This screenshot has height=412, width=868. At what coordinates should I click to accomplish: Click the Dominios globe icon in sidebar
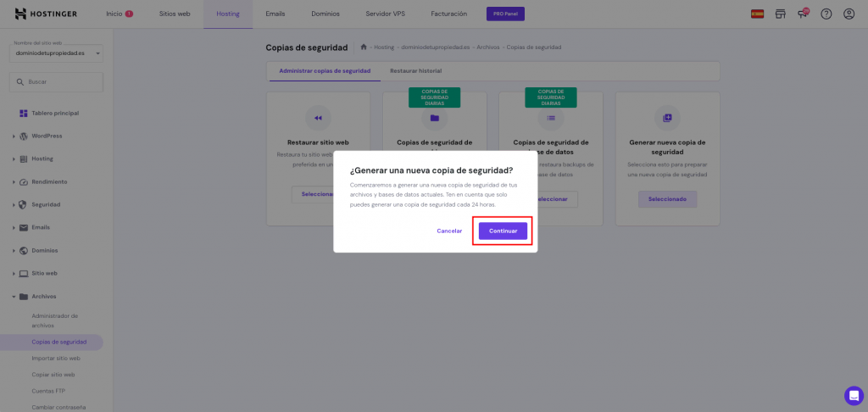pyautogui.click(x=23, y=250)
